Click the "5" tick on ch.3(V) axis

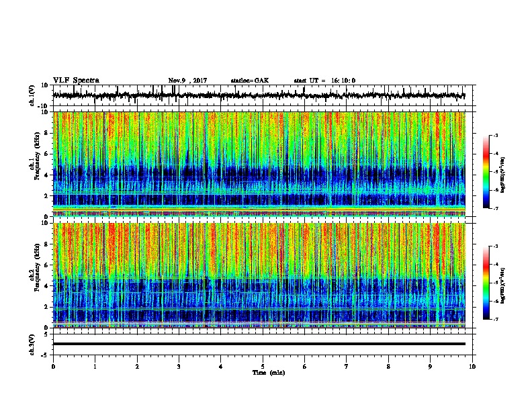46,334
